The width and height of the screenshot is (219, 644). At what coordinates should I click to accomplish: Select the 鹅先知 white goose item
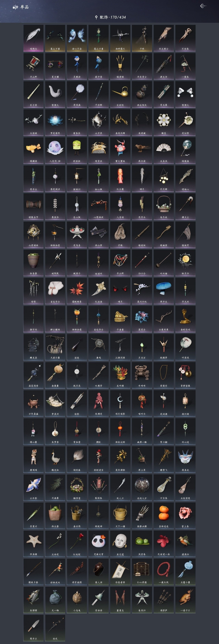coord(55,460)
